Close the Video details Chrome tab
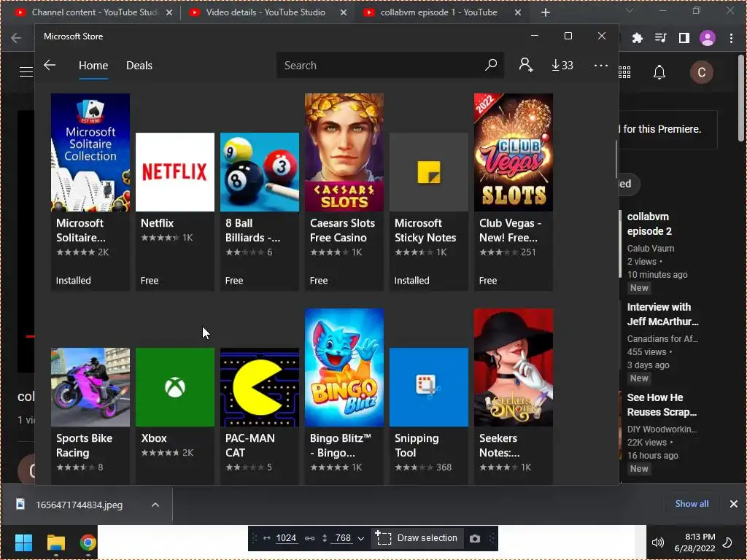The image size is (747, 560). 344,13
